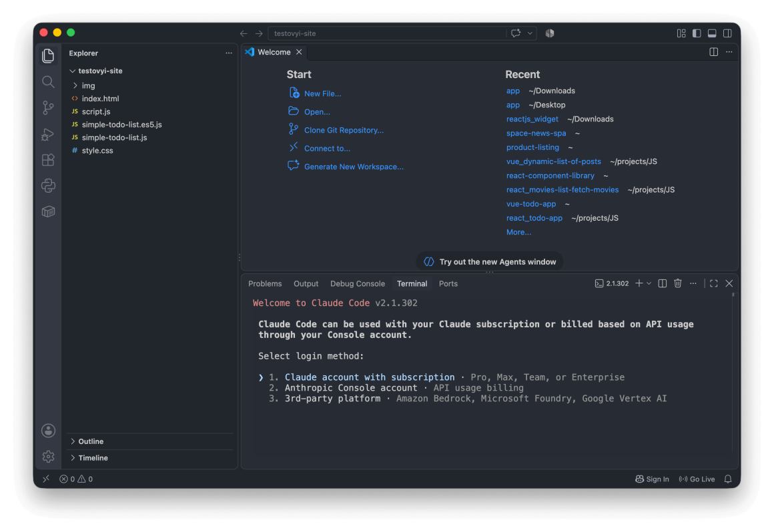Toggle the primary side bar
The height and width of the screenshot is (532, 774).
pos(697,33)
